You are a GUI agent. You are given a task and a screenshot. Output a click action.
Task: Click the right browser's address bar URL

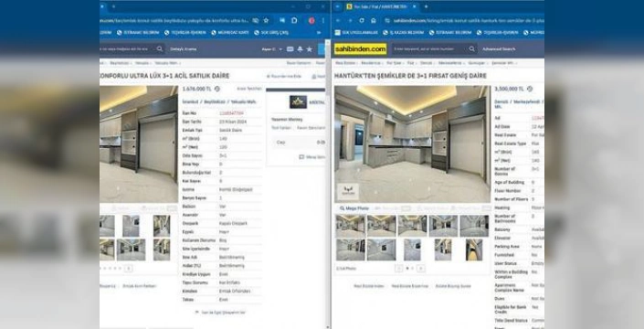[469, 20]
